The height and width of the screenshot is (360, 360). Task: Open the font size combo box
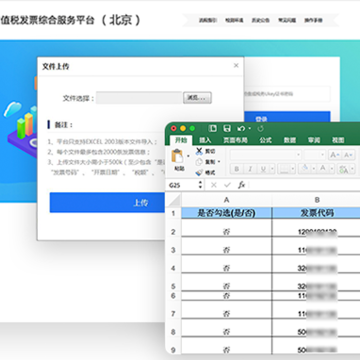314,155
